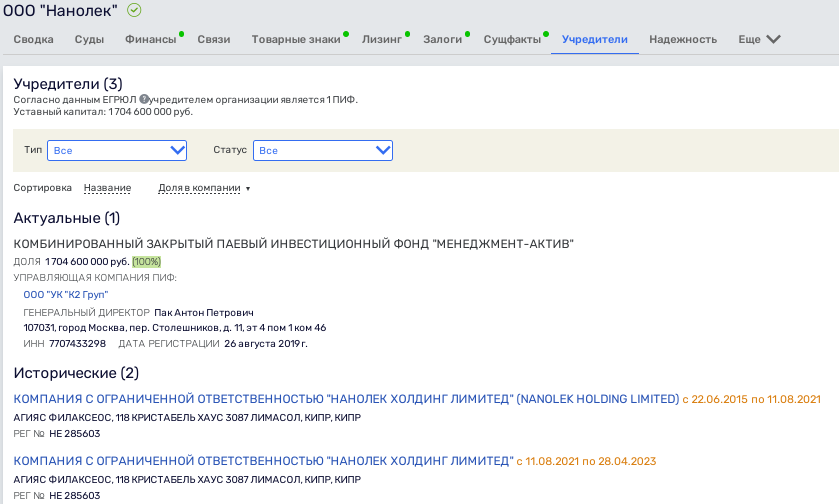This screenshot has width=839, height=504.
Task: Open ООО "УК "К2 Груп" company link
Action: (66, 294)
